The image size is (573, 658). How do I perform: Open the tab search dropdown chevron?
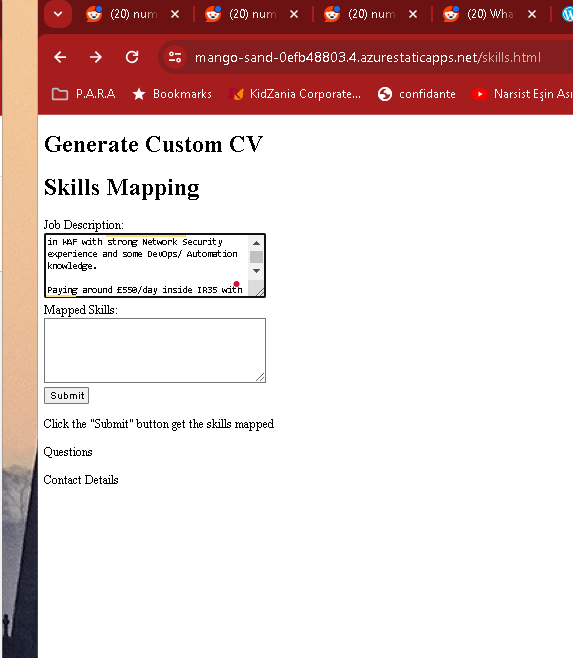pos(58,14)
